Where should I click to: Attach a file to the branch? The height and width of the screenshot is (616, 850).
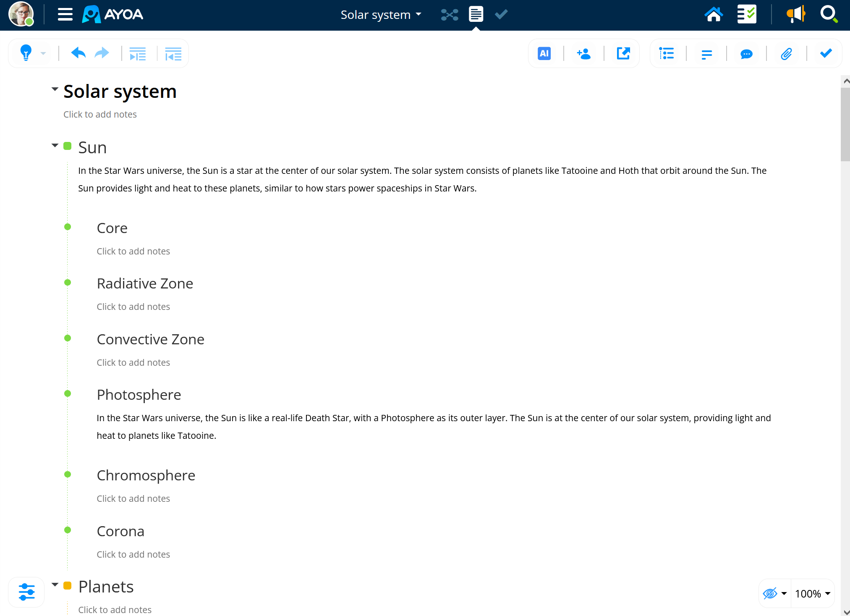coord(786,54)
